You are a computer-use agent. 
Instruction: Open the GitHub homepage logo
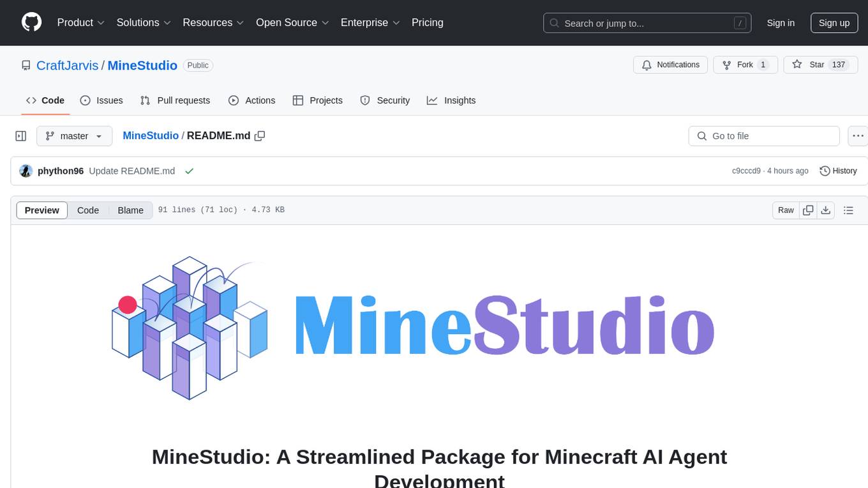click(x=31, y=22)
